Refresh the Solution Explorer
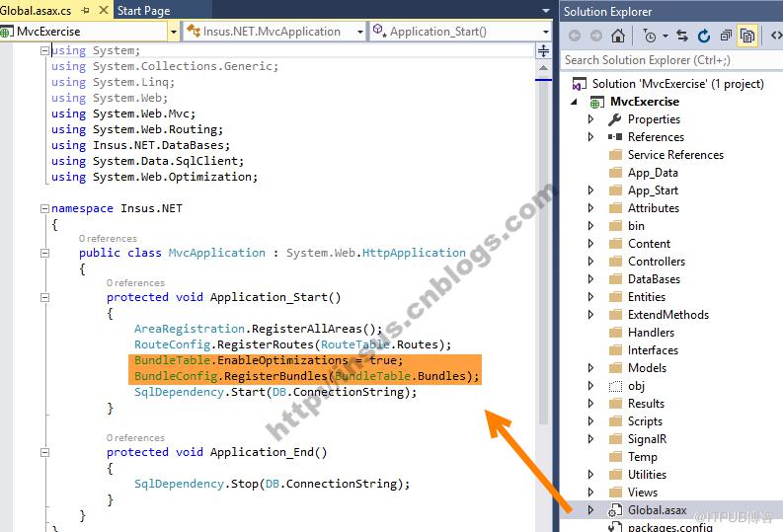 pos(704,36)
